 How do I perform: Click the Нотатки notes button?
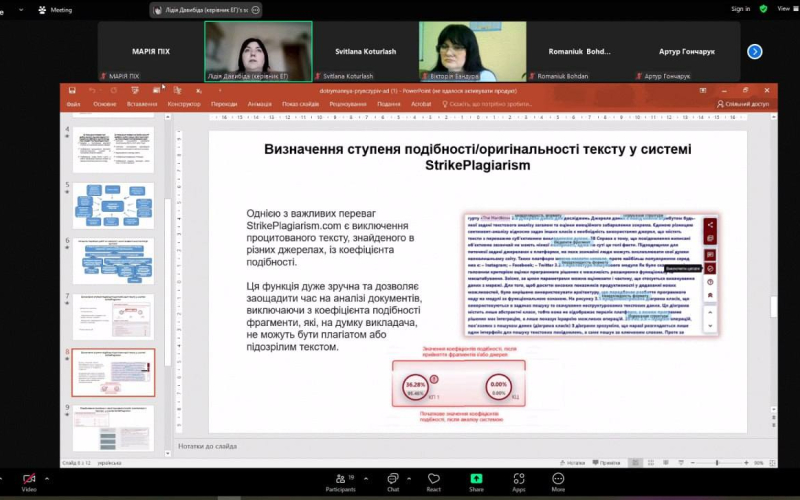572,463
